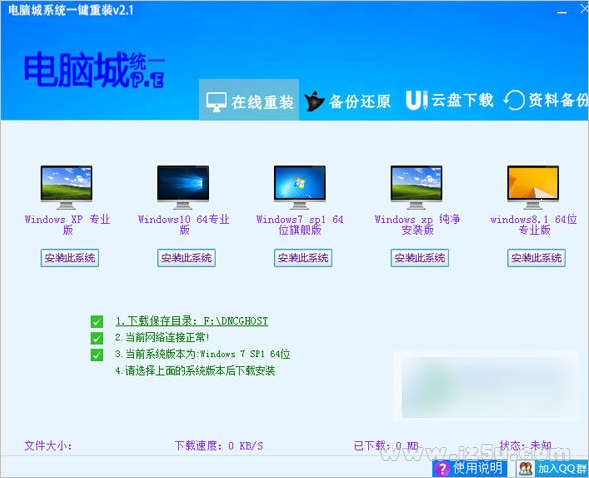Click the ghost icon beside 备份还原

[314, 101]
